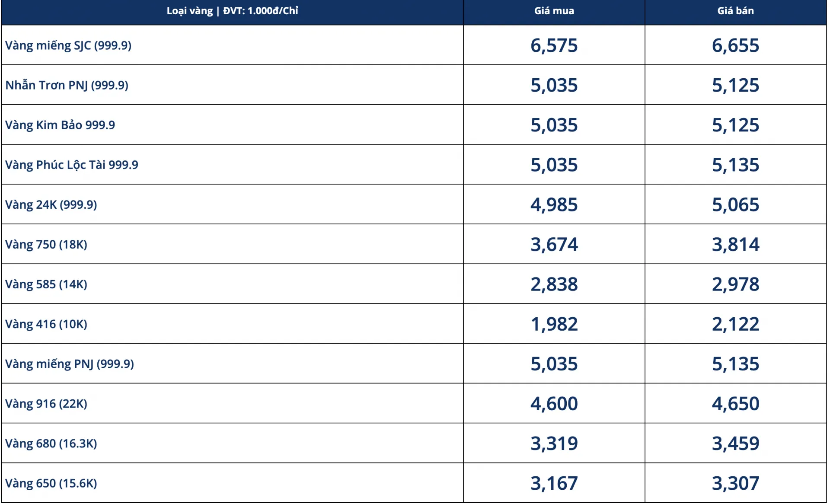830x504 pixels.
Task: Select the Vàng 24K (999.9) row label
Action: (51, 204)
